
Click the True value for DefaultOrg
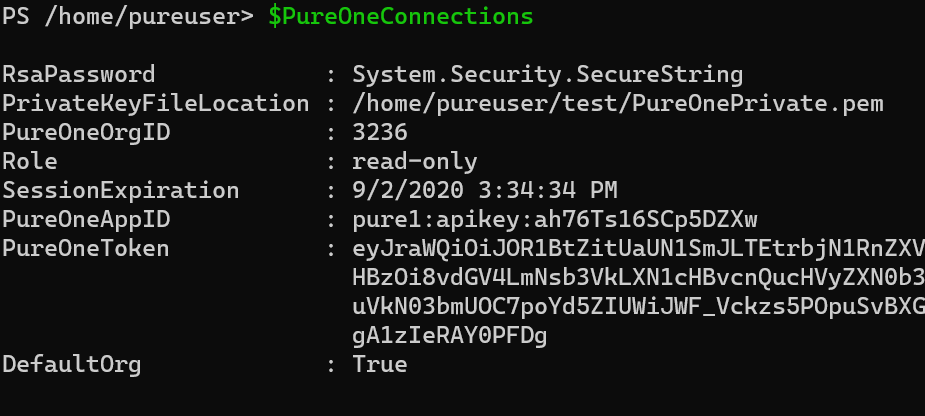pyautogui.click(x=380, y=365)
